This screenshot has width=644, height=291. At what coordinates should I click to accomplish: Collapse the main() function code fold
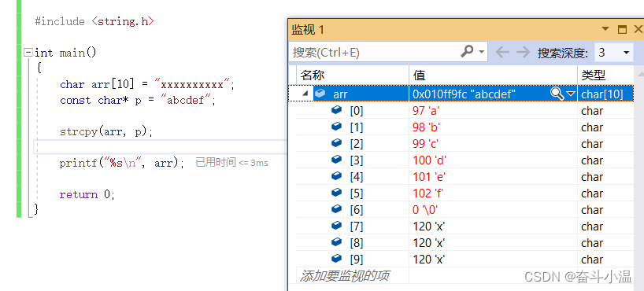click(28, 53)
